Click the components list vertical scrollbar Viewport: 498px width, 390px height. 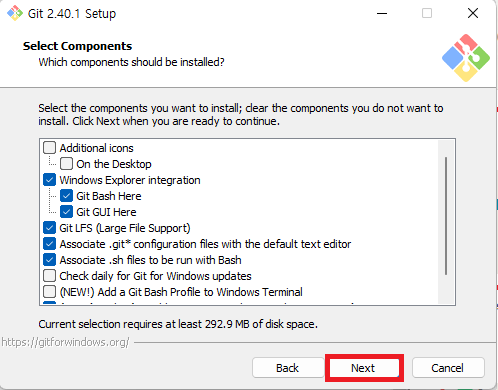446,216
